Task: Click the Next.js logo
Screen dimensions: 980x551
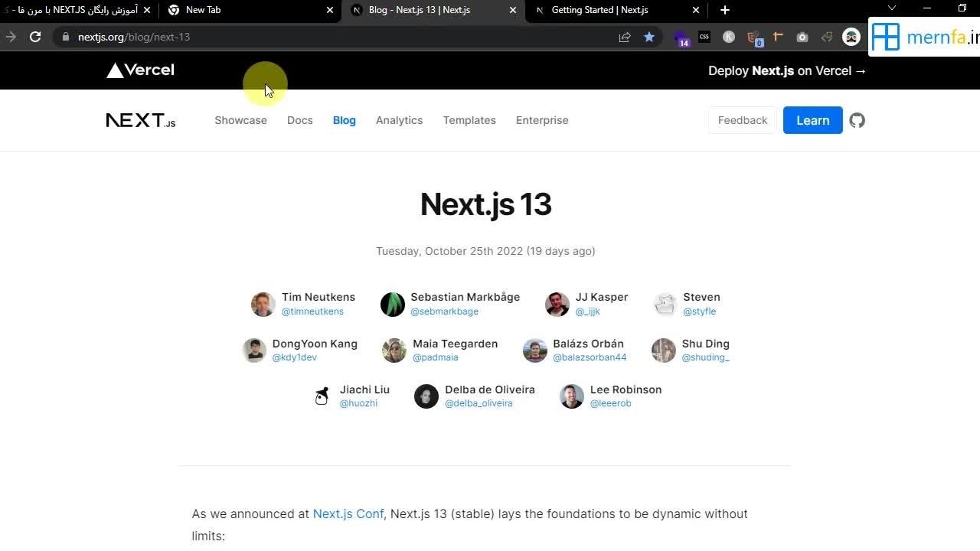Action: (141, 120)
